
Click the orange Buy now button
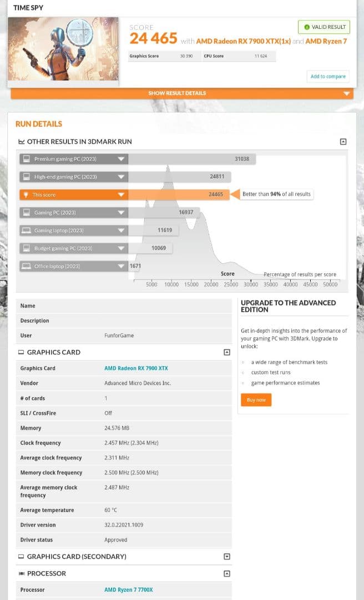pos(256,400)
